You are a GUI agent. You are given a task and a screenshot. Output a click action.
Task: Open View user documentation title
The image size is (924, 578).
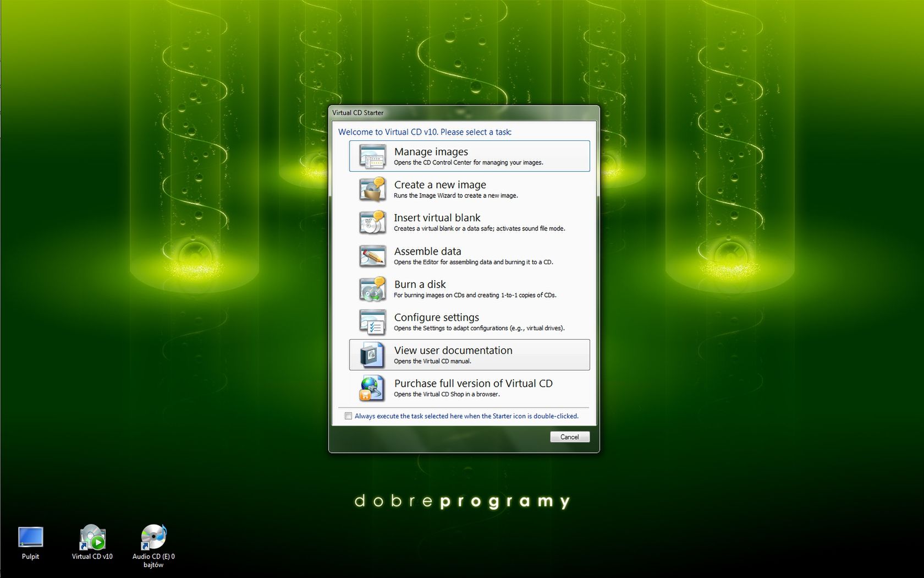pos(453,350)
